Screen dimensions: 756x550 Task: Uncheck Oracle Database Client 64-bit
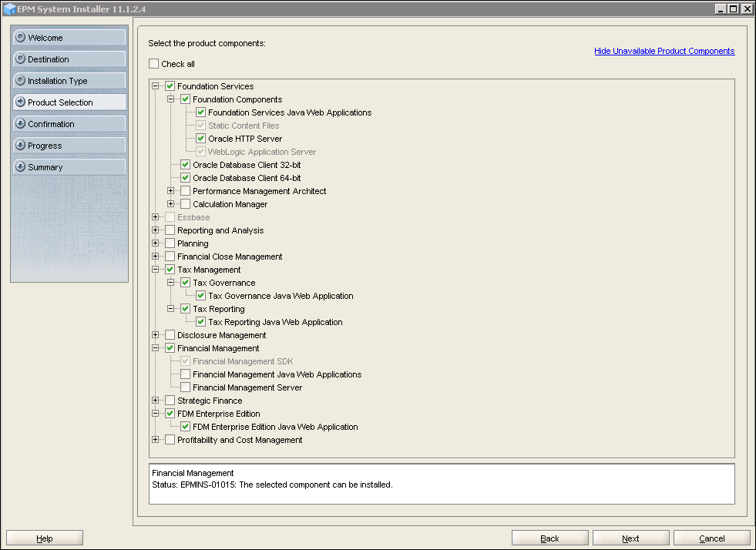click(x=185, y=177)
